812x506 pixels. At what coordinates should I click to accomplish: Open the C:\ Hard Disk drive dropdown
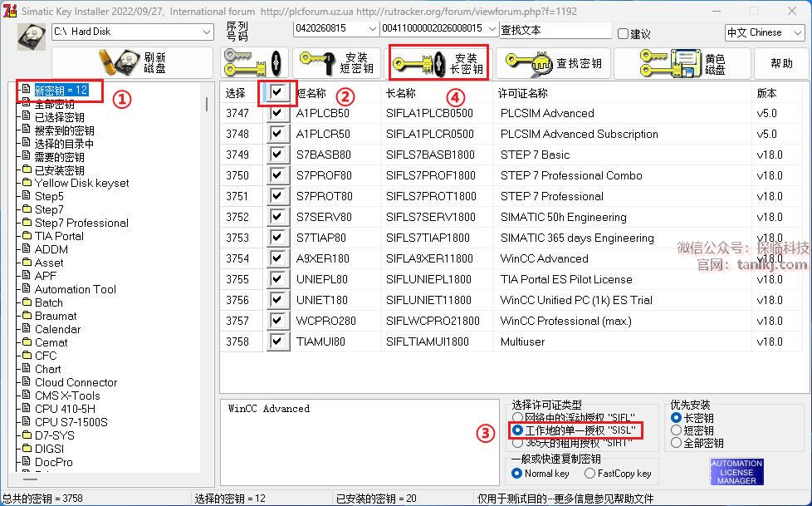pos(206,32)
